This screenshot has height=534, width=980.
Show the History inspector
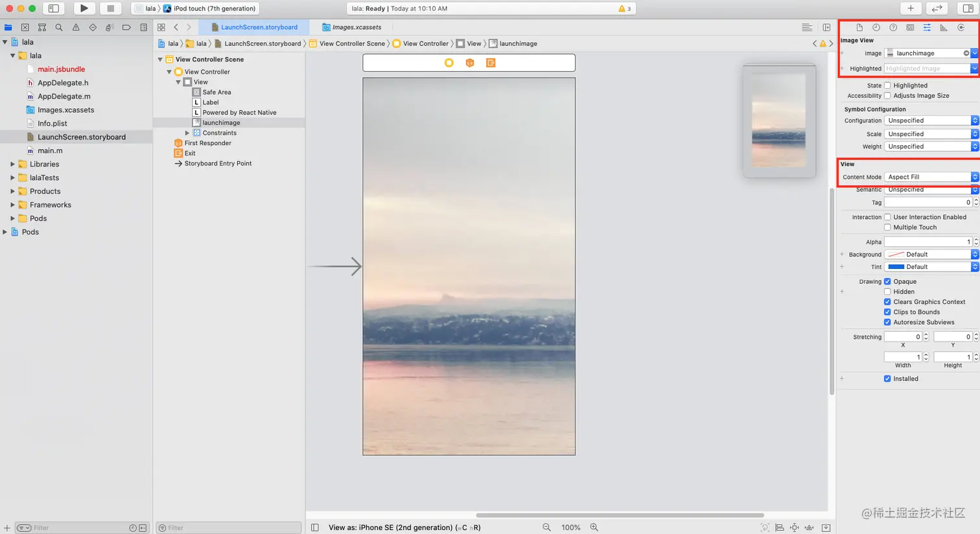click(876, 27)
